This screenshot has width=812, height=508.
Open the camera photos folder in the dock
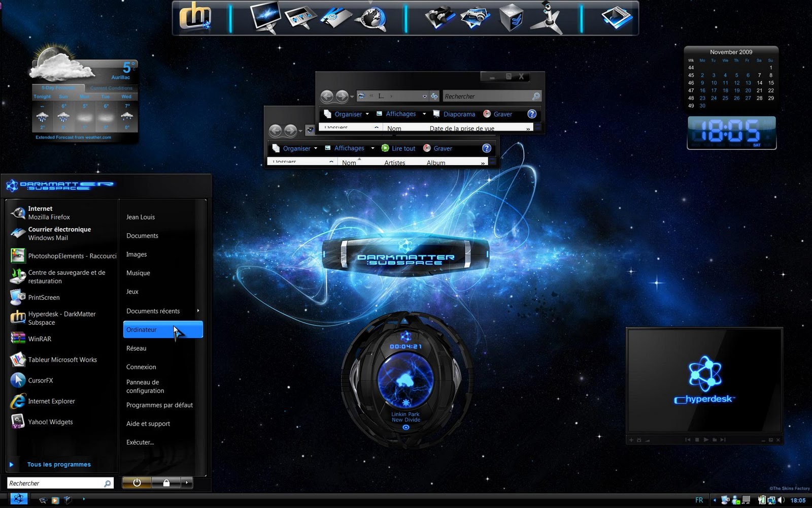pos(476,18)
